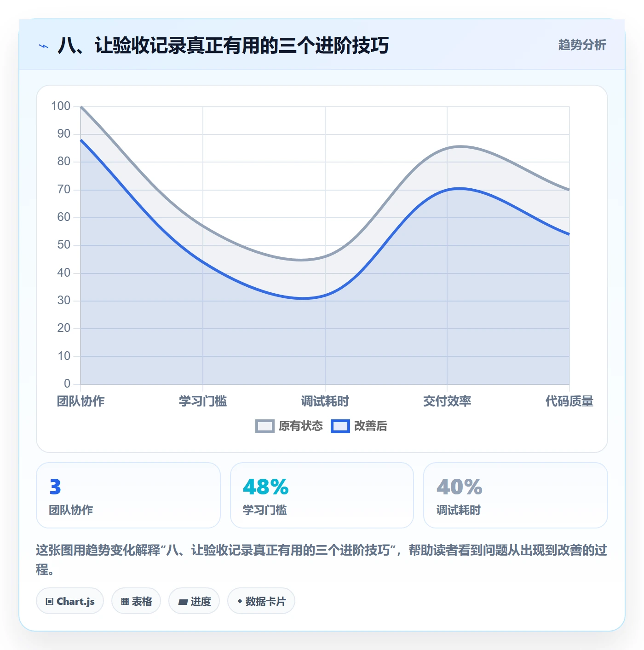644x650 pixels.
Task: Click the 100 y-axis tick label
Action: [x=61, y=106]
